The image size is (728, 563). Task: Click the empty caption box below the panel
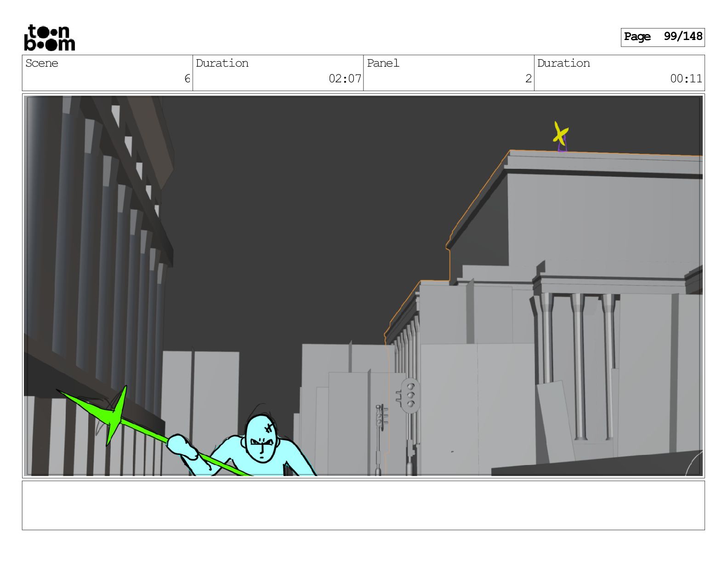[363, 506]
